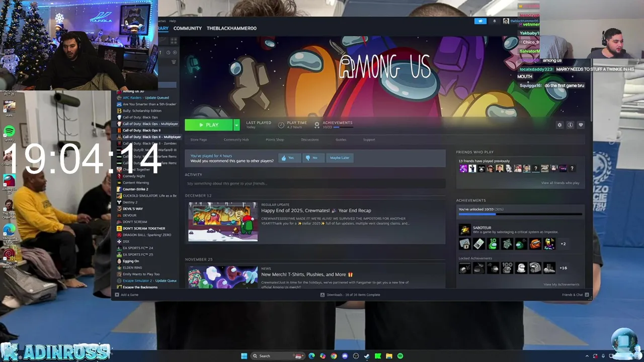Open the Windows Start menu
Image resolution: width=644 pixels, height=362 pixels.
[x=244, y=356]
